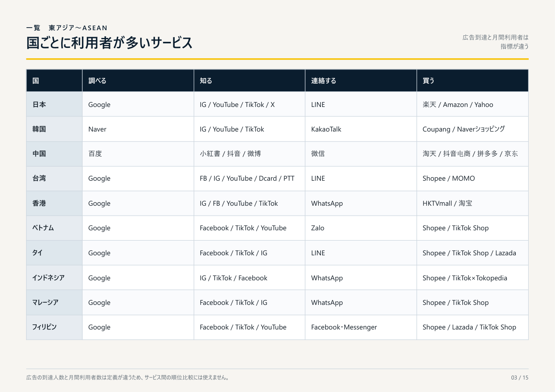555x392 pixels.
Task: Click the 微信 cell
Action: (361, 154)
